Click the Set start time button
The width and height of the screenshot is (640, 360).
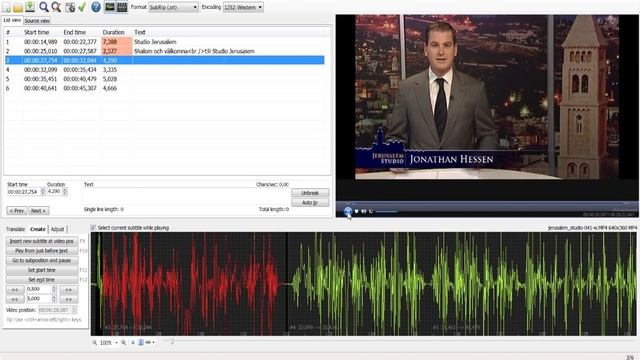point(42,270)
